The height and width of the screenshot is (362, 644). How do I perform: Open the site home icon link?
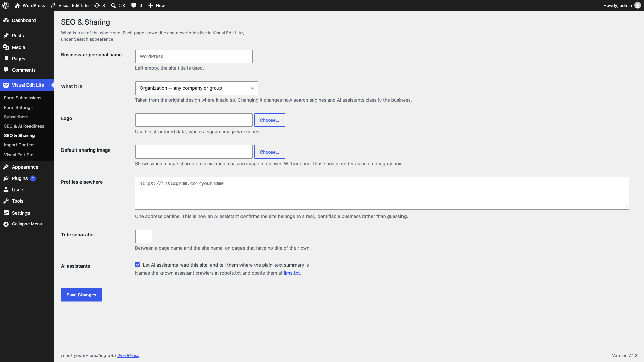pyautogui.click(x=17, y=5)
